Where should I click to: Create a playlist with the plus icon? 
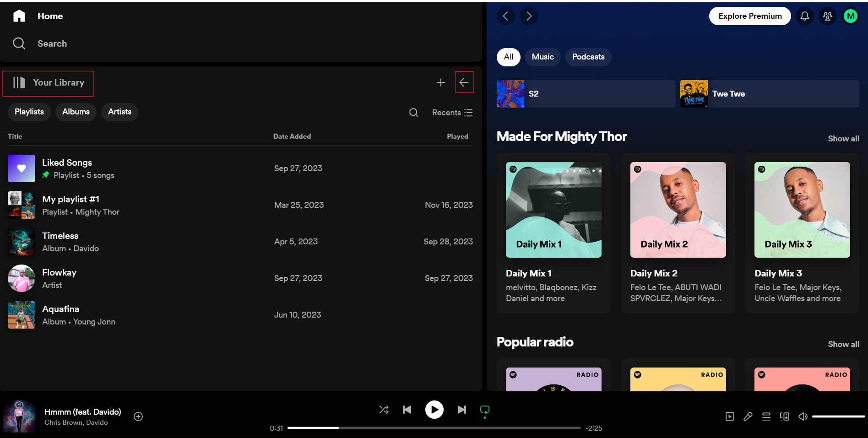click(440, 82)
